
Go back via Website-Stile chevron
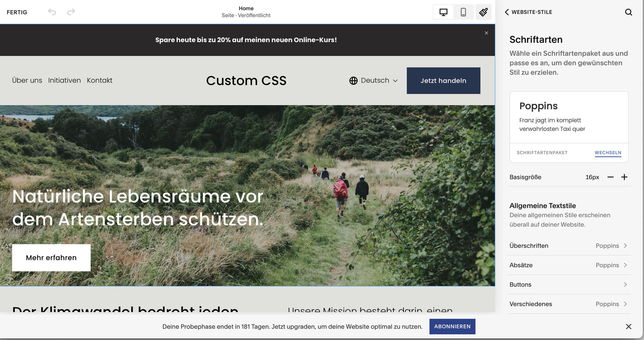pos(507,12)
